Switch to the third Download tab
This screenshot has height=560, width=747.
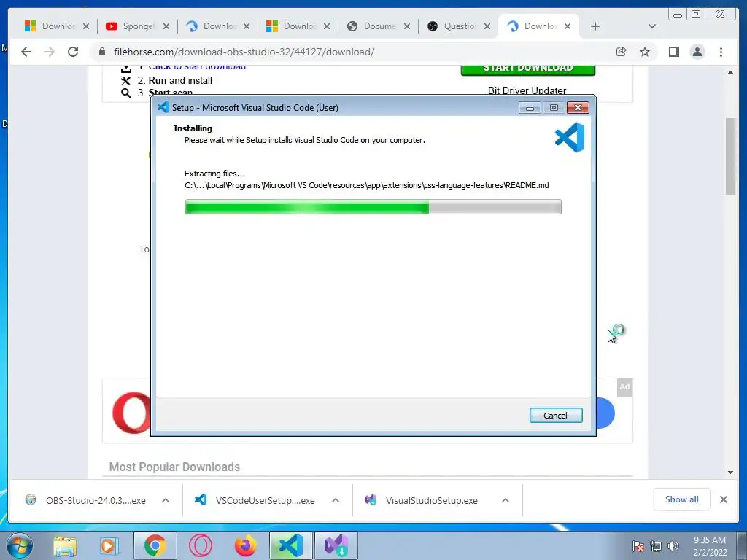click(211, 26)
